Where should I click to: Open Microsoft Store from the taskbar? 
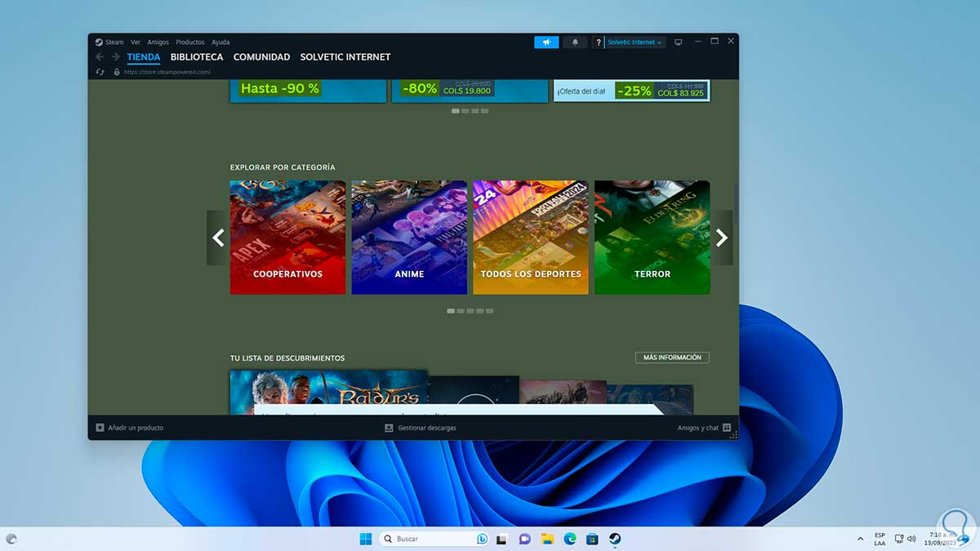(592, 539)
